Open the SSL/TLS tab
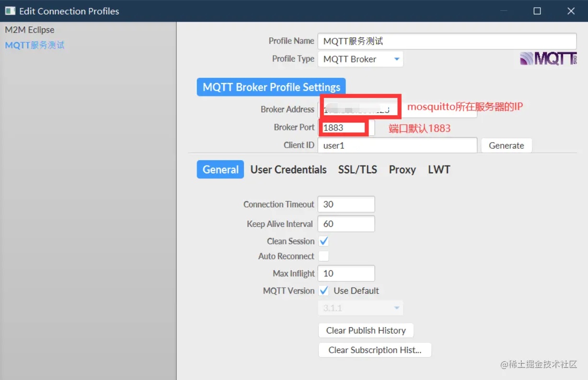The width and height of the screenshot is (588, 380). 357,169
